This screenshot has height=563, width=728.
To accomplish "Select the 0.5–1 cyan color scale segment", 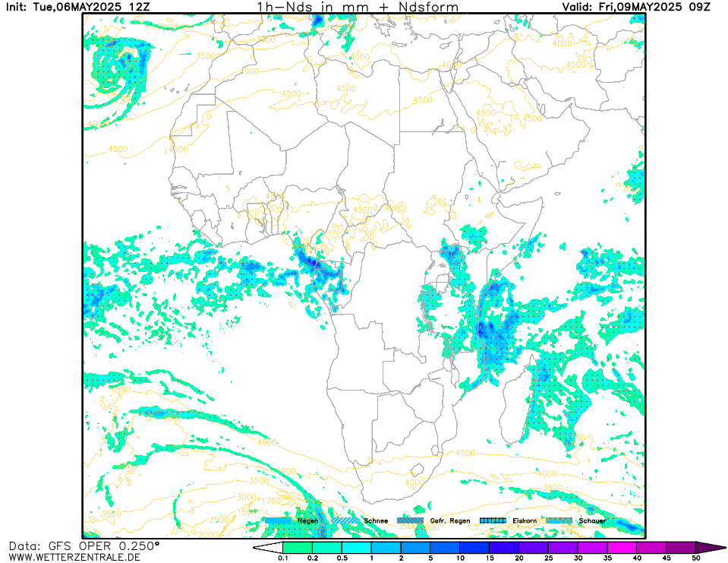I will [x=357, y=547].
